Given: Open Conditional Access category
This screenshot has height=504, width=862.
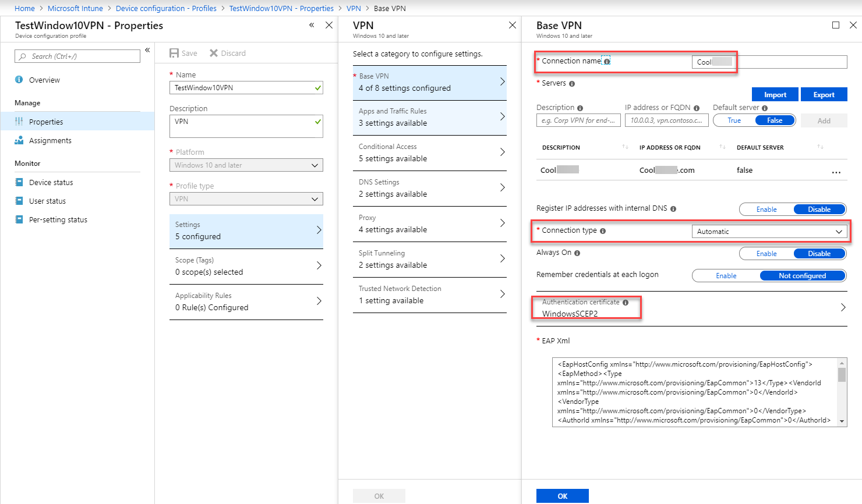Looking at the screenshot, I should click(x=429, y=153).
